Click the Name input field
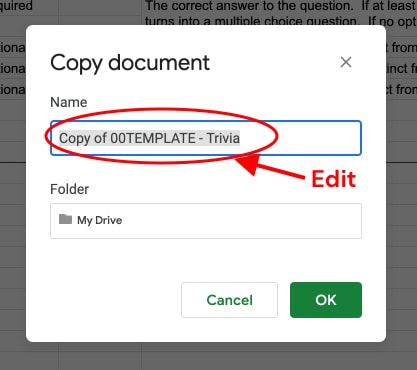 click(206, 138)
